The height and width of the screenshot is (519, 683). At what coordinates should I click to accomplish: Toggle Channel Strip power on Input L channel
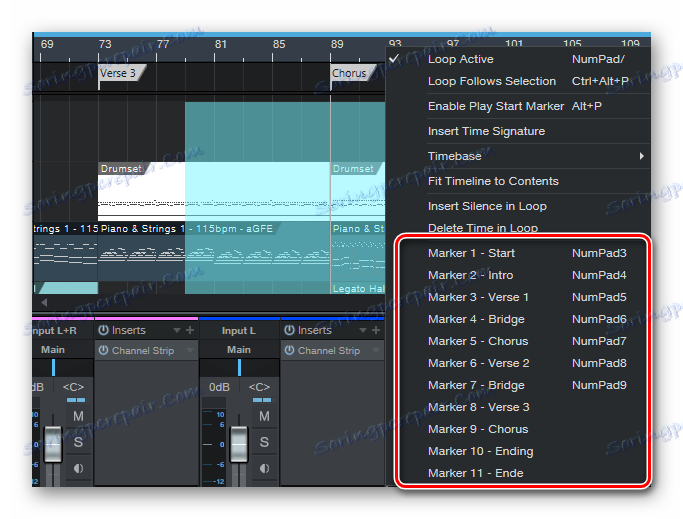click(x=289, y=350)
